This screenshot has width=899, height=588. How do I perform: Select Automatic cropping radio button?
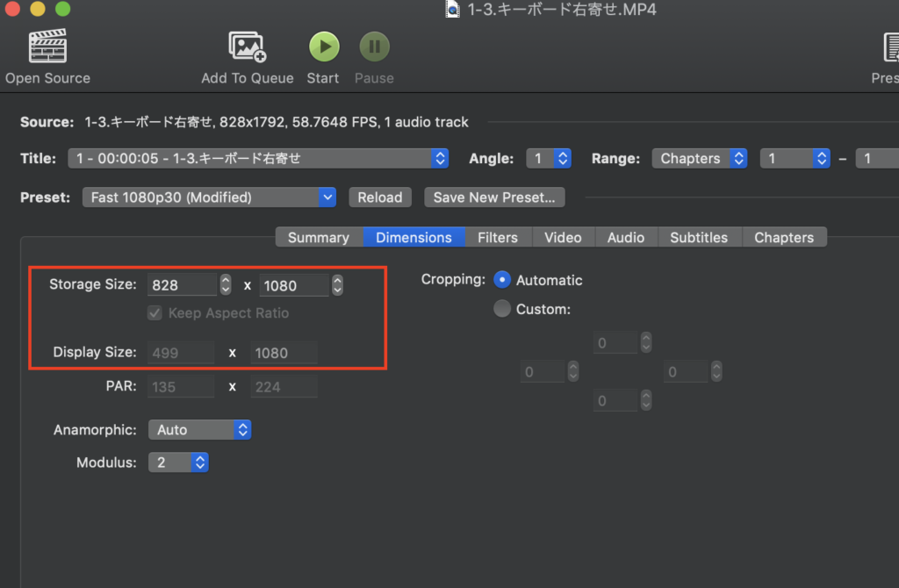(502, 280)
